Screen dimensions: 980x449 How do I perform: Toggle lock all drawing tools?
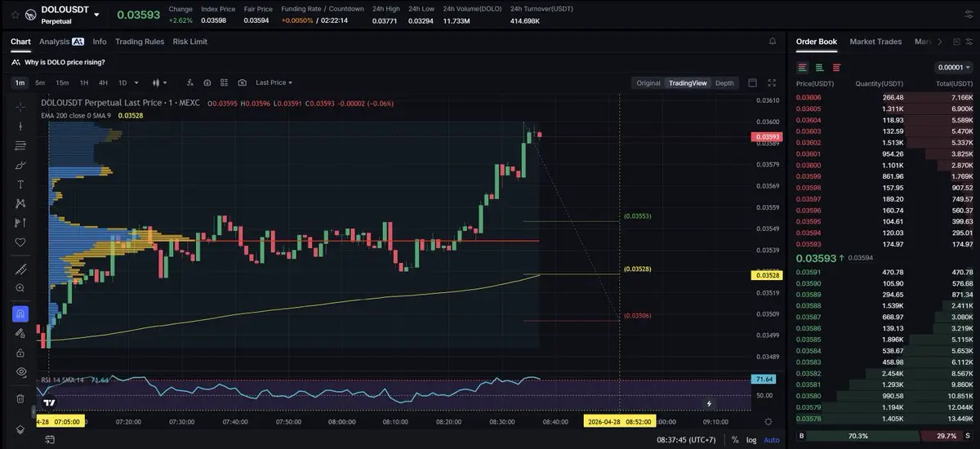(20, 353)
